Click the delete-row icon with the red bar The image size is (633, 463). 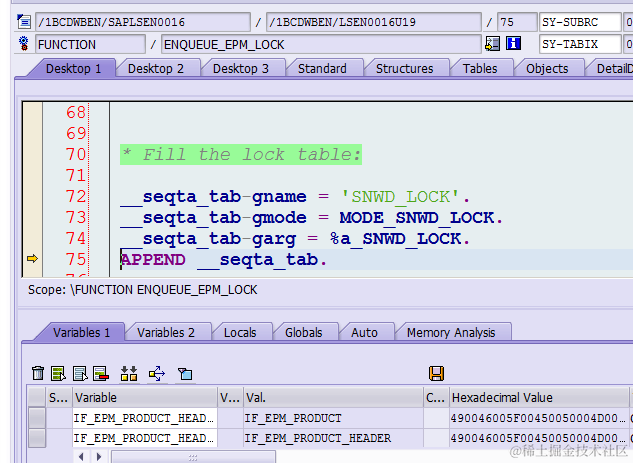click(101, 373)
